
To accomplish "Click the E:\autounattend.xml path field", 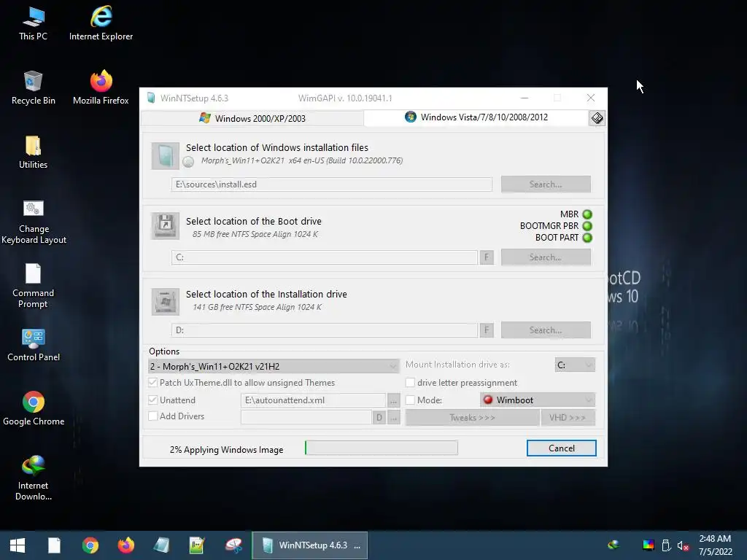I will tap(313, 400).
